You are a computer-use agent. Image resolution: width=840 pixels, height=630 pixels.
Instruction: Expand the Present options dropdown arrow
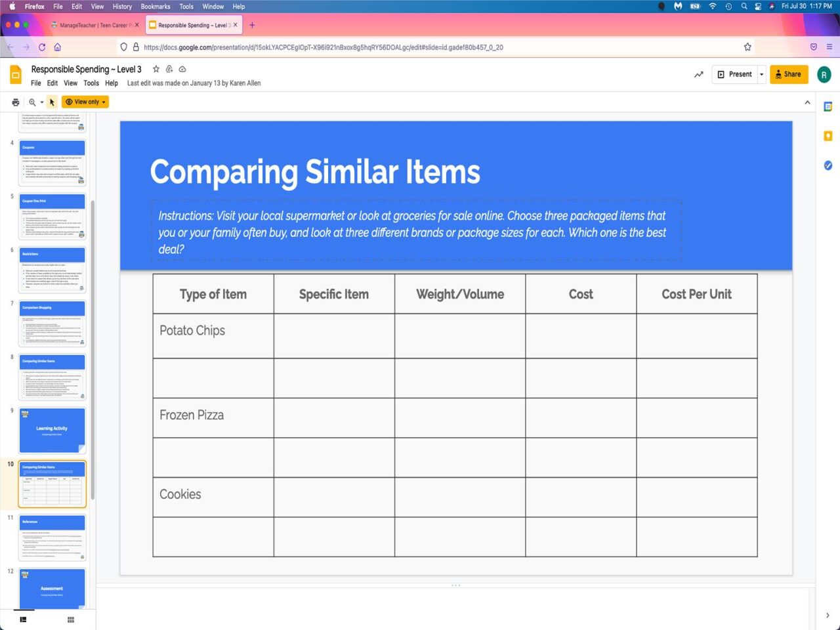(x=761, y=75)
